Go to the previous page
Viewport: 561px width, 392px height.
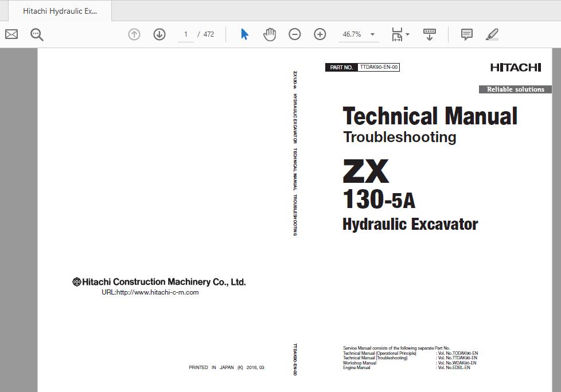coord(134,34)
